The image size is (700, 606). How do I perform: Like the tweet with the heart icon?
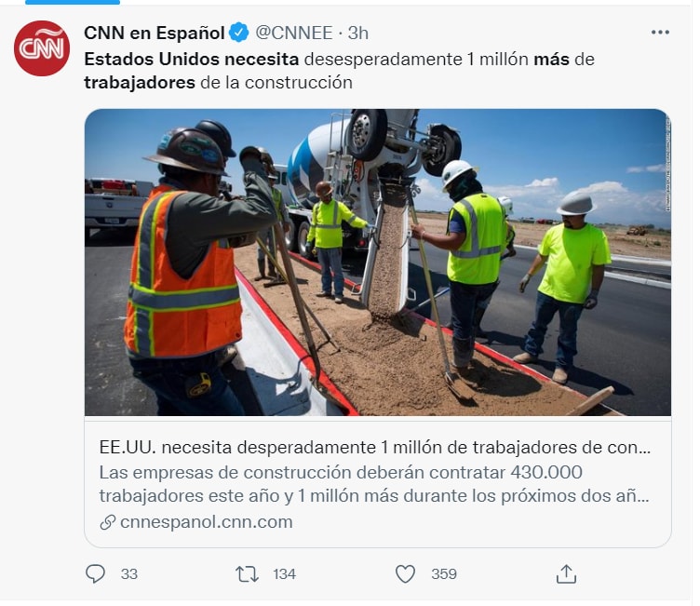pyautogui.click(x=405, y=573)
